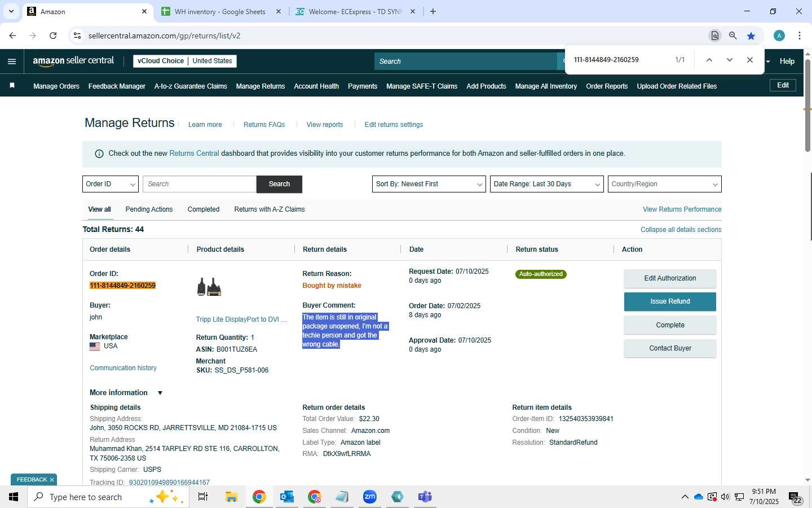Open Chrome three-dot menu
This screenshot has height=508, width=812.
(x=800, y=36)
